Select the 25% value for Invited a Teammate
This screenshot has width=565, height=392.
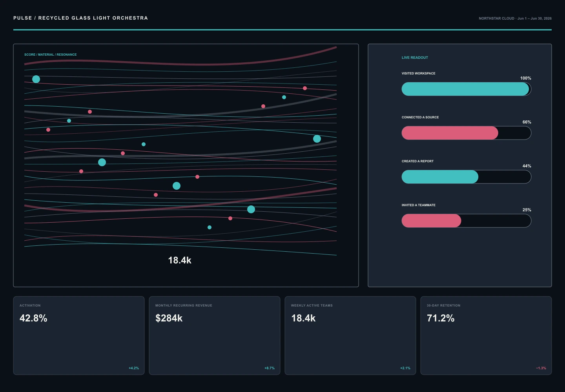[x=527, y=210]
